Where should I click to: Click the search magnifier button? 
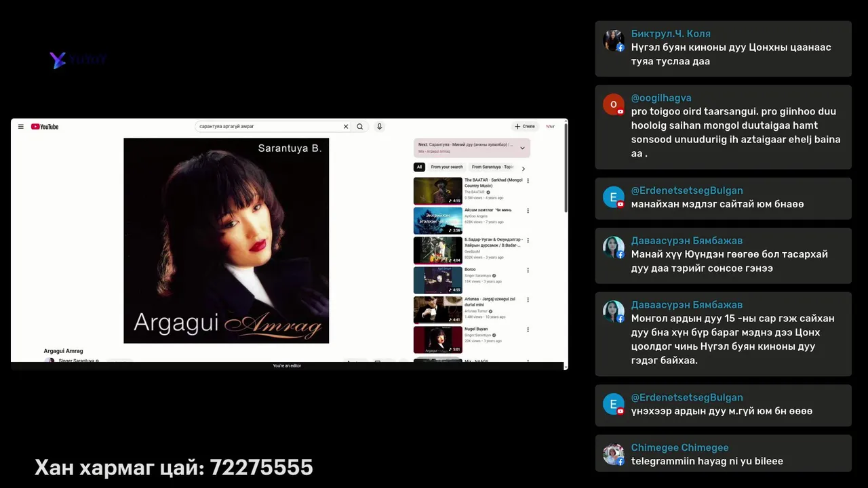coord(360,127)
